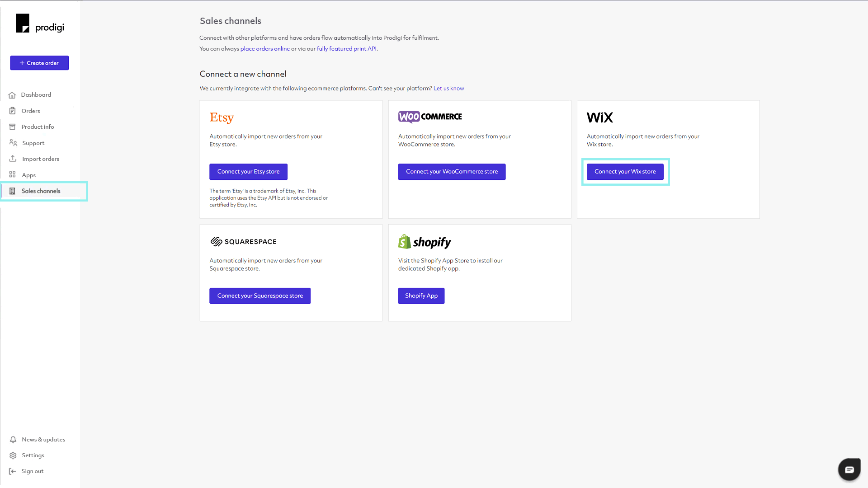Viewport: 868px width, 488px height.
Task: Connect your Etsy store
Action: (248, 172)
